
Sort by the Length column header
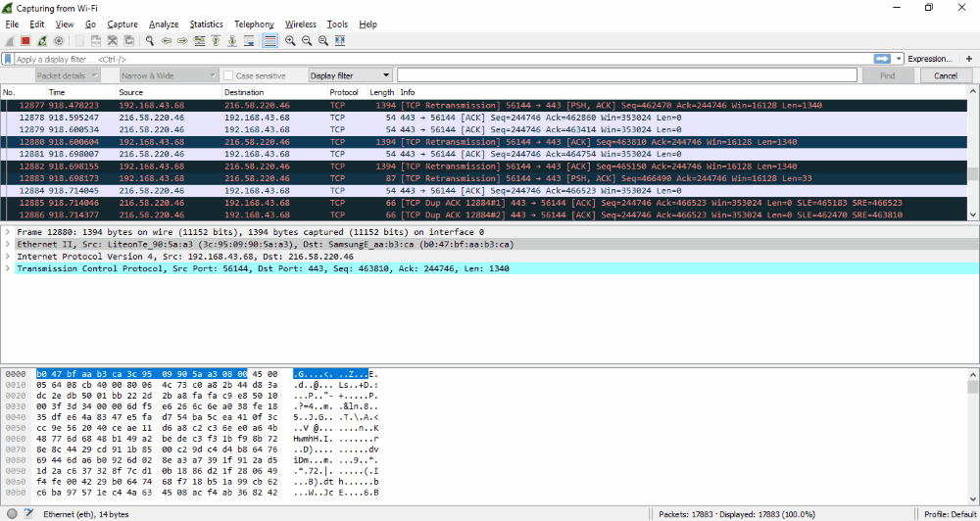pyautogui.click(x=382, y=92)
